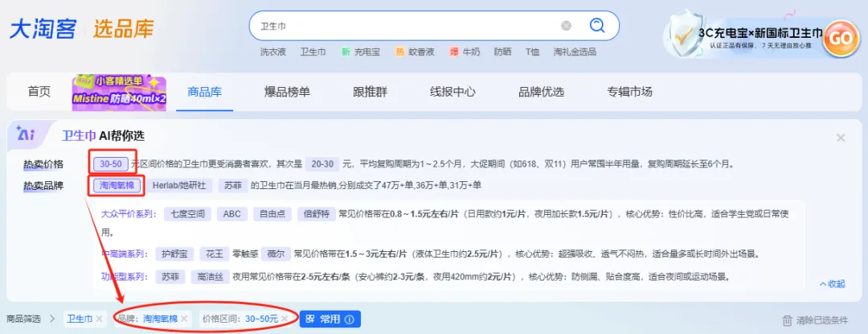The height and width of the screenshot is (334, 868).
Task: Open the 常用 filter button
Action: coord(330,319)
